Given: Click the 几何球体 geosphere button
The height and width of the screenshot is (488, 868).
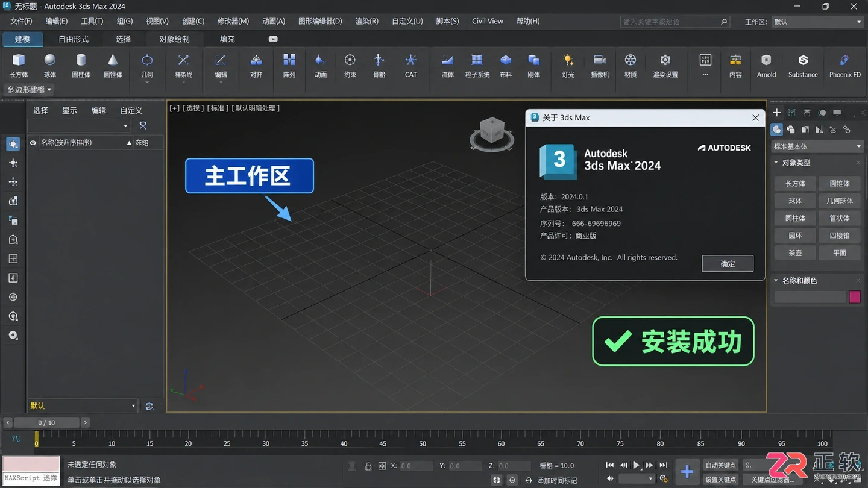Looking at the screenshot, I should point(840,201).
